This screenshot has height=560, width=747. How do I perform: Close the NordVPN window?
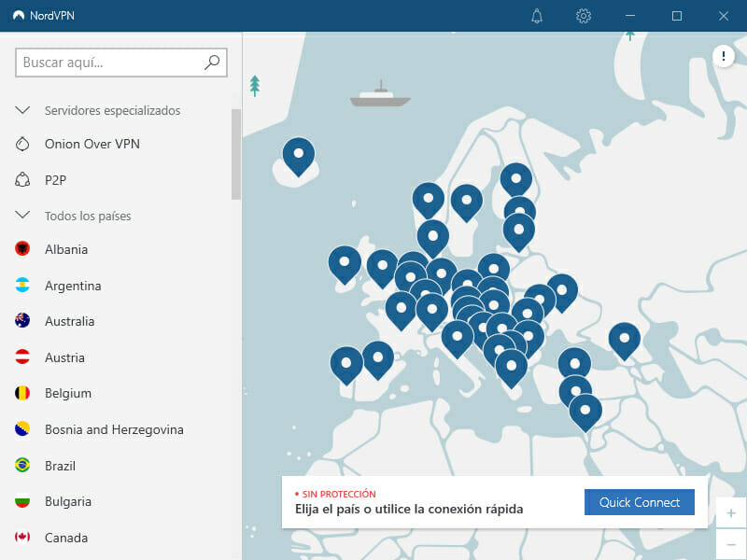pos(723,16)
